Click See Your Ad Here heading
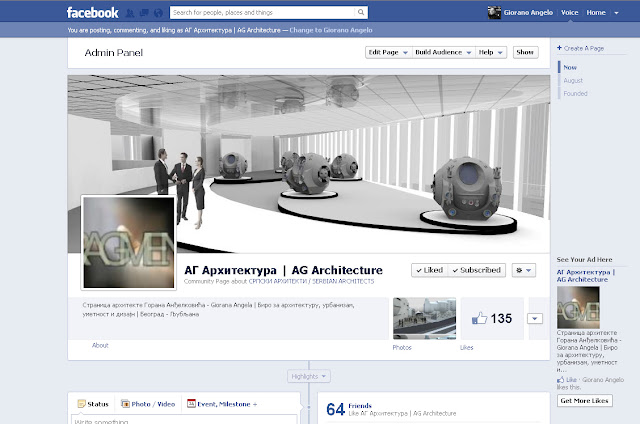Image resolution: width=640 pixels, height=424 pixels. pyautogui.click(x=584, y=260)
